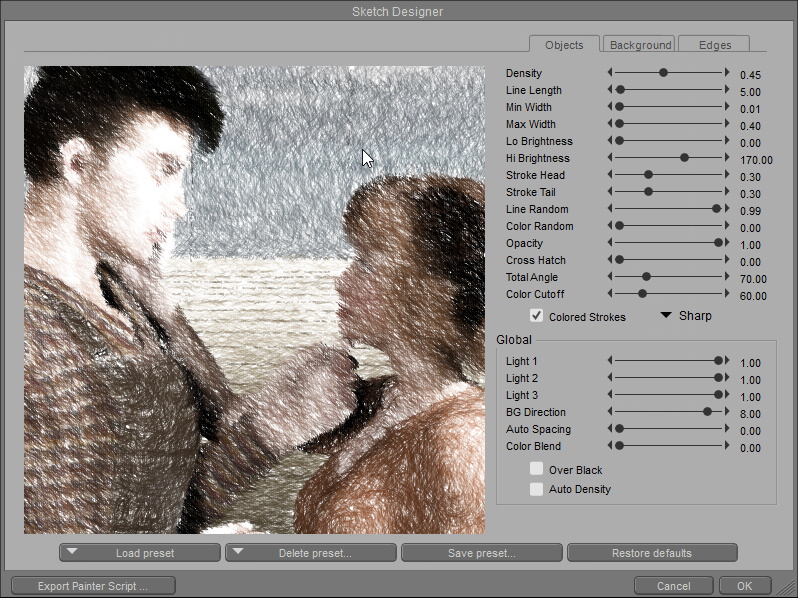The width and height of the screenshot is (798, 598).
Task: Click left arrow of Light 1 slider
Action: click(x=611, y=361)
